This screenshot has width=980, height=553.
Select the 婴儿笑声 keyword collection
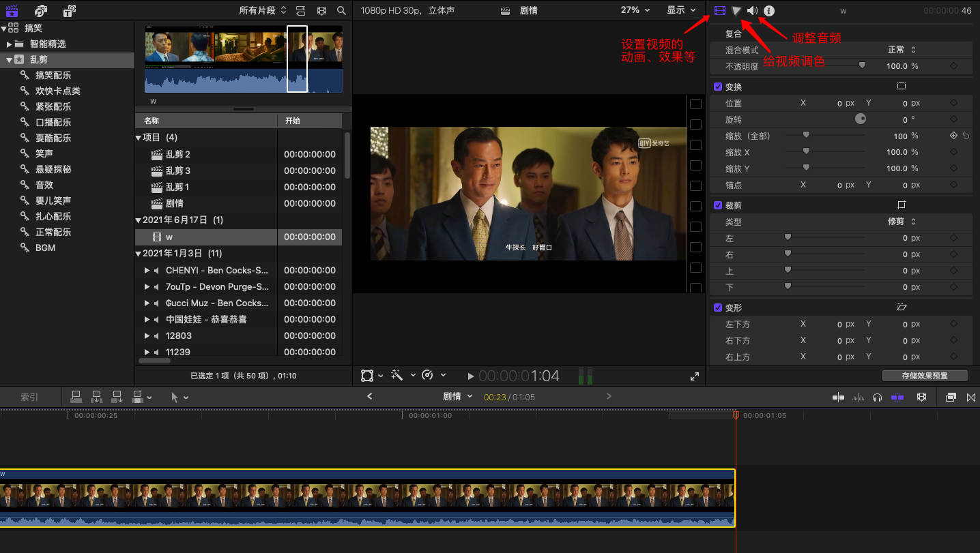point(53,200)
